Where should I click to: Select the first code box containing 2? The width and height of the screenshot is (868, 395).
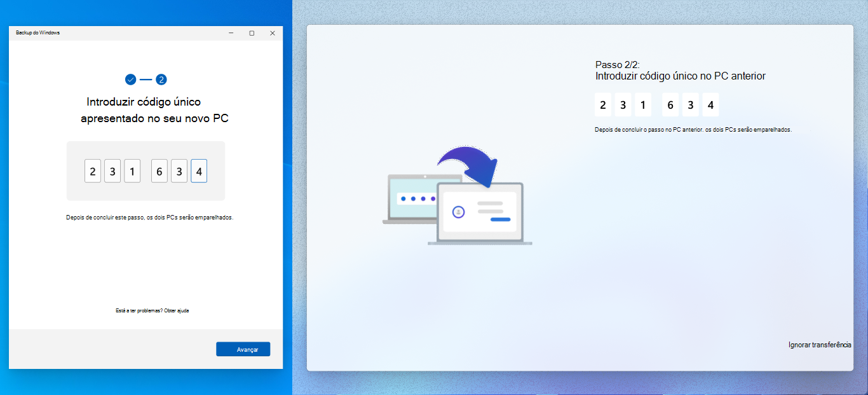pos(93,171)
